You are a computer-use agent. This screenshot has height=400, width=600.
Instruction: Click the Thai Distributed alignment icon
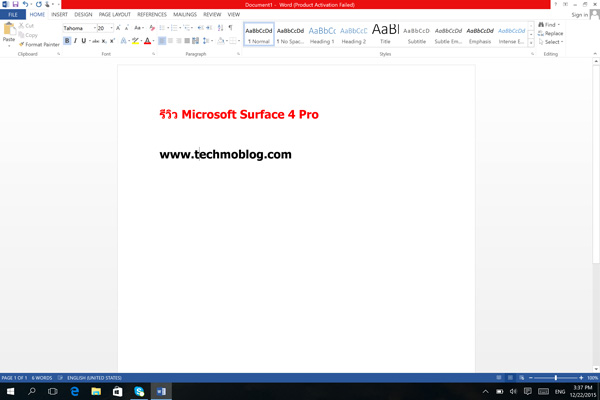pyautogui.click(x=196, y=41)
